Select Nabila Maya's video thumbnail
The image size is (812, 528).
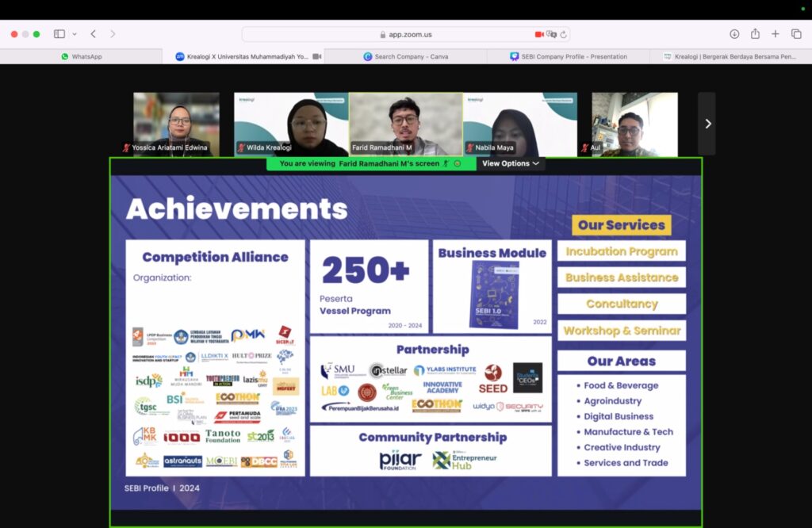(520, 124)
